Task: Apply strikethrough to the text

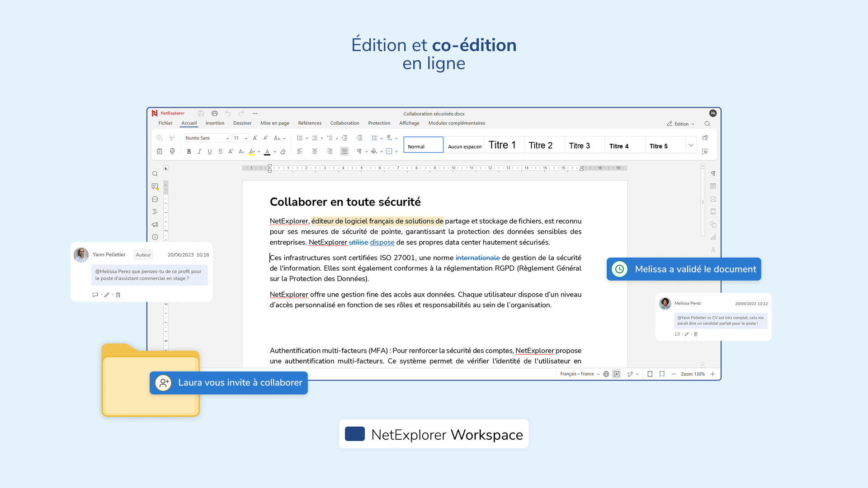Action: point(220,151)
